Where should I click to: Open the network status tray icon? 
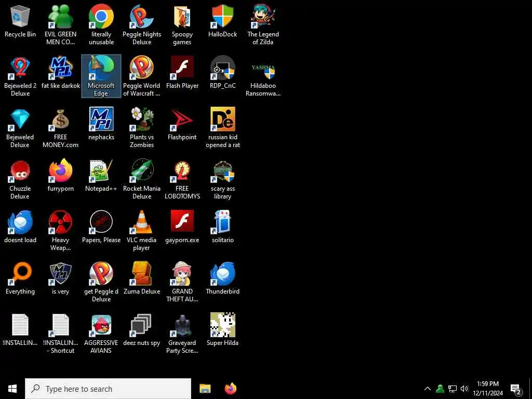coord(453,389)
